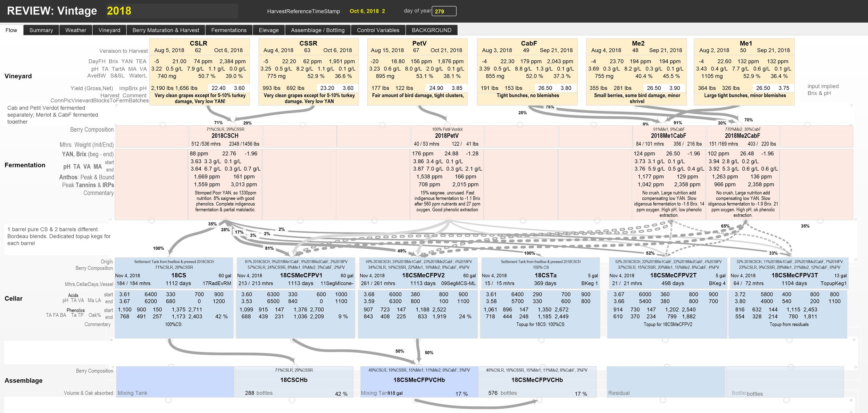The height and width of the screenshot is (413, 868).
Task: Click 18CSMeCFPVCHb title above 576 bottles
Action: 537,380
